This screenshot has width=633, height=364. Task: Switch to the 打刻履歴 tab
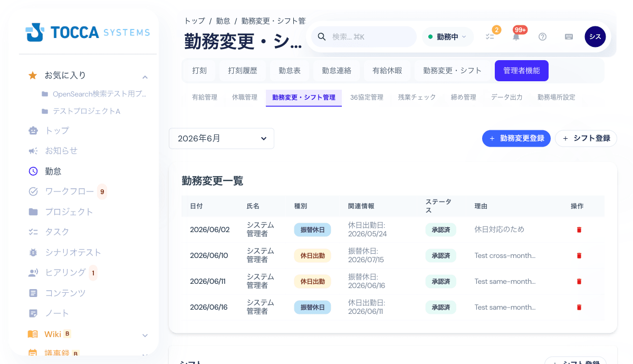[x=243, y=71]
